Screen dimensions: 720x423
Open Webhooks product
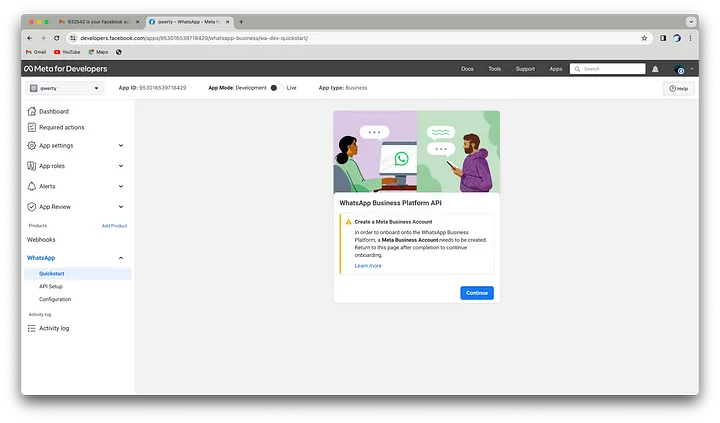[x=41, y=240]
